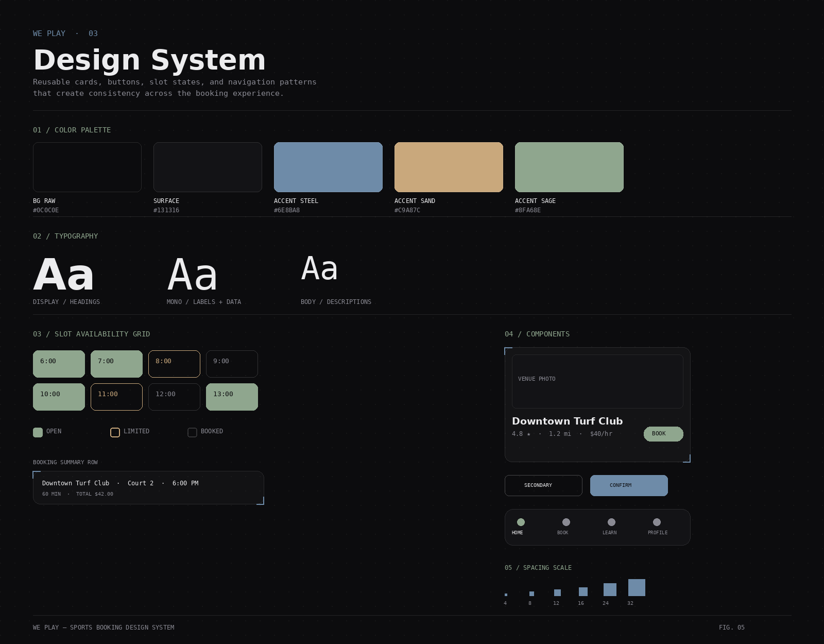The image size is (824, 644).
Task: Click the Booked legend square
Action: tap(192, 432)
